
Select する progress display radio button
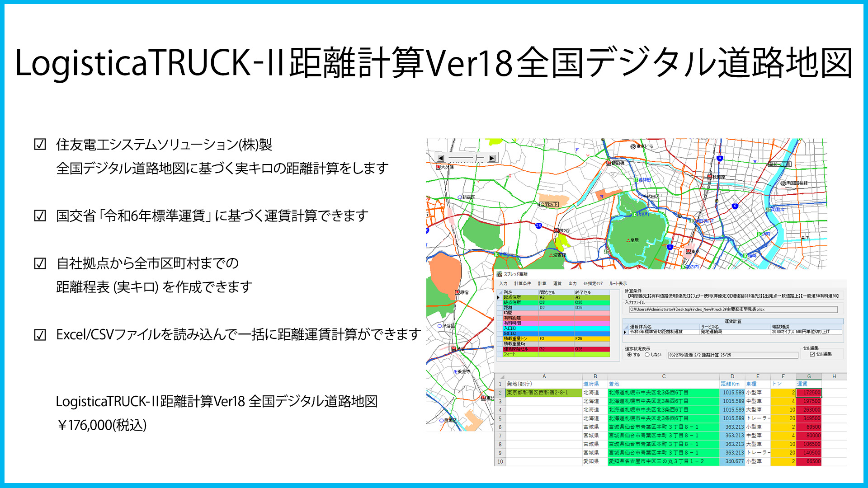point(629,355)
